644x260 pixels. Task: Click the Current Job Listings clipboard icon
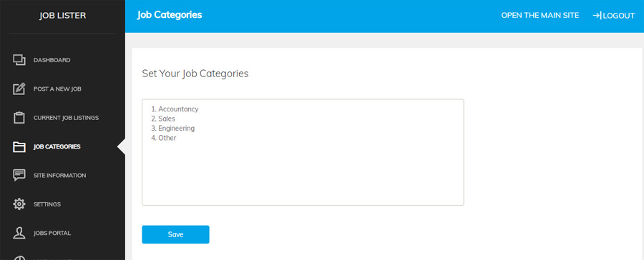(x=19, y=118)
